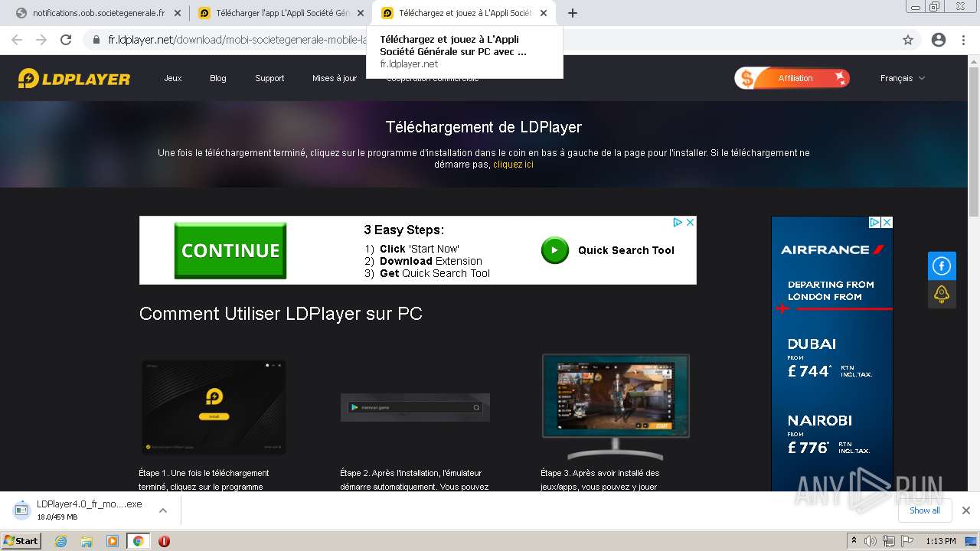This screenshot has height=551, width=980.
Task: Click the volume icon in system tray
Action: [871, 541]
